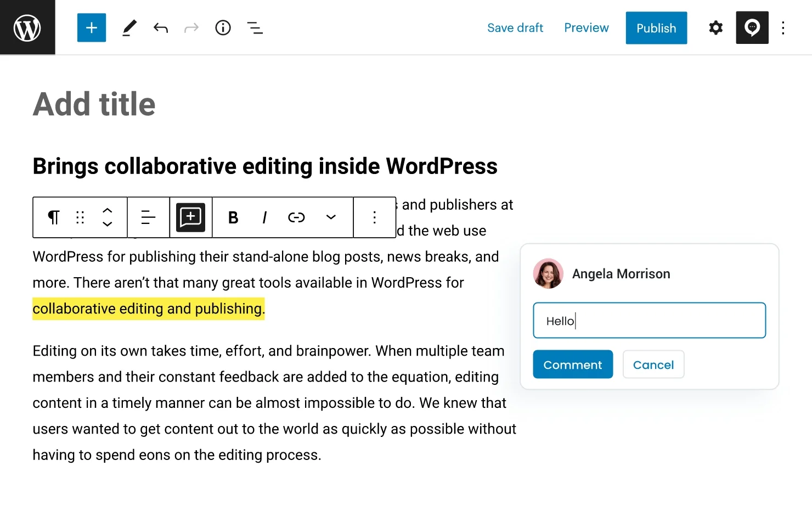Open block toolbar options menu
The width and height of the screenshot is (812, 505).
(375, 217)
